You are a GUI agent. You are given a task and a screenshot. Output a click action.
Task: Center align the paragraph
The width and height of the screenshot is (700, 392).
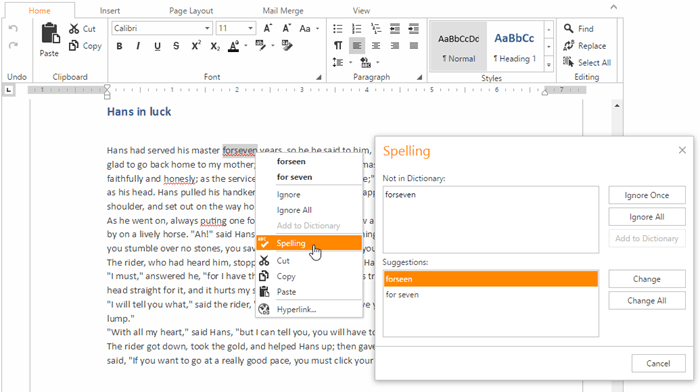(x=376, y=46)
